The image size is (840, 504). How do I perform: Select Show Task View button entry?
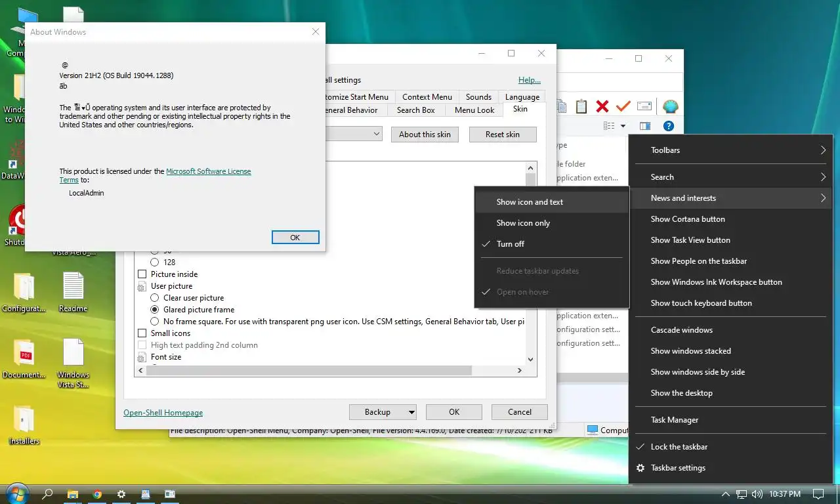tap(730, 240)
